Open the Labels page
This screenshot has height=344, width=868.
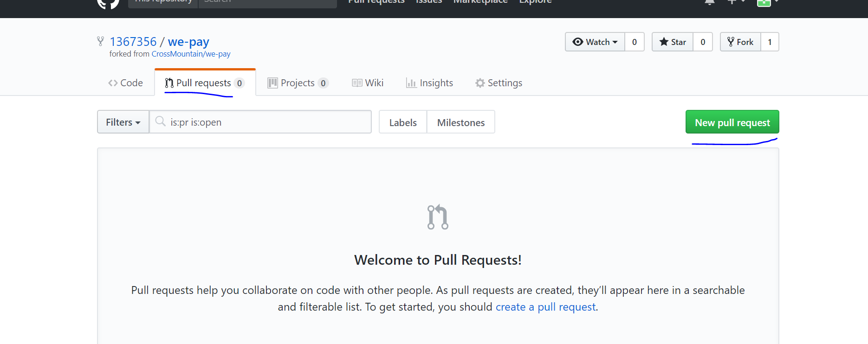click(x=403, y=122)
